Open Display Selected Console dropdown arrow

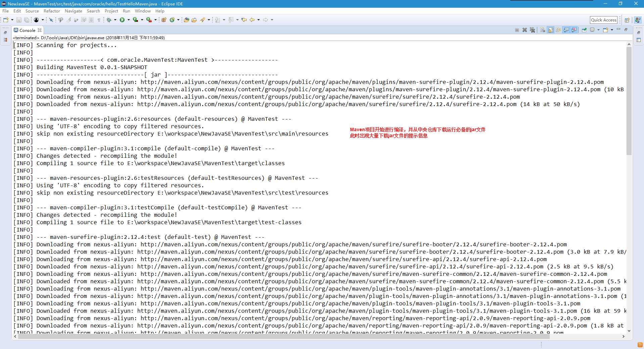coord(598,30)
